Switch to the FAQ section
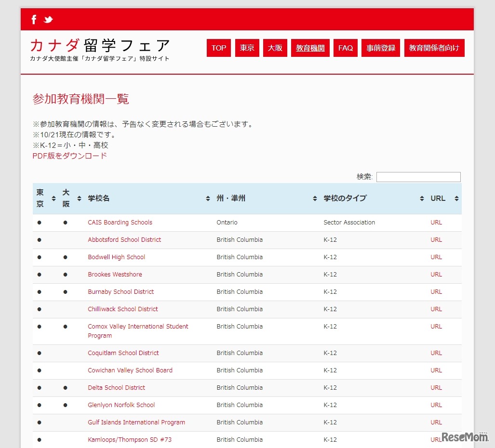This screenshot has width=495, height=448. tap(345, 48)
